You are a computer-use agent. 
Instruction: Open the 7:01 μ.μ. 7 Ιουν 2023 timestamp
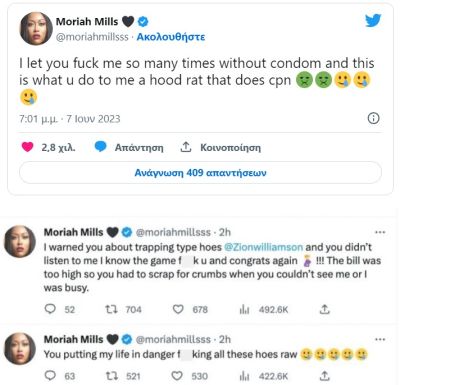coord(69,119)
